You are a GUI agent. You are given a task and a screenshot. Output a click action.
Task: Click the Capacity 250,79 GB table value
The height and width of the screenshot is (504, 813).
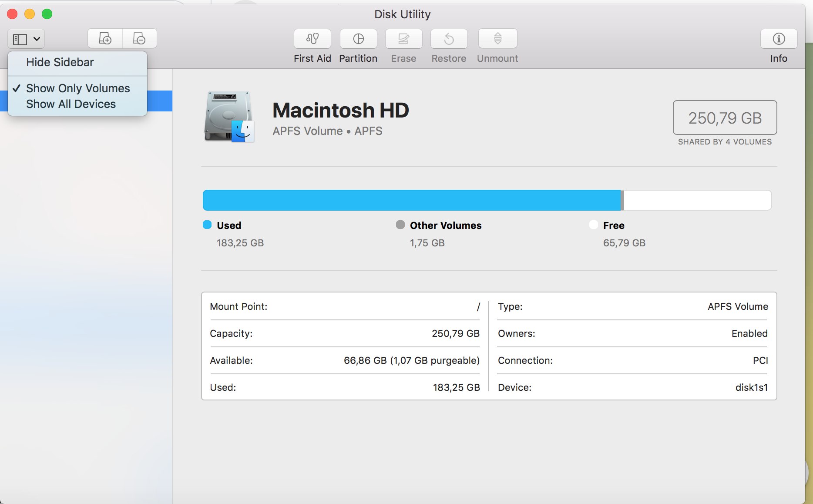tap(455, 334)
